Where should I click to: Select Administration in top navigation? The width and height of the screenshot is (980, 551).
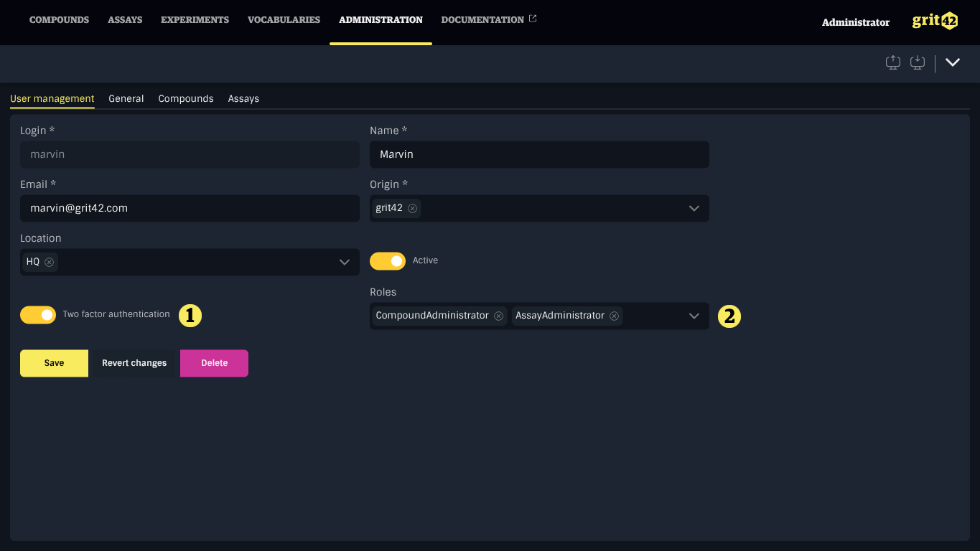pyautogui.click(x=381, y=20)
